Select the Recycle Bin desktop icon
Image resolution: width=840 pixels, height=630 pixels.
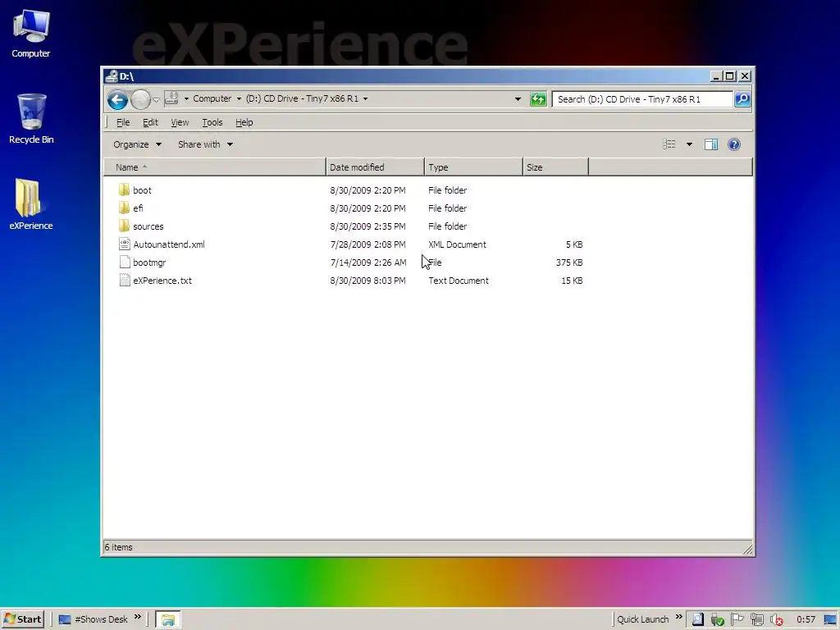(x=31, y=119)
